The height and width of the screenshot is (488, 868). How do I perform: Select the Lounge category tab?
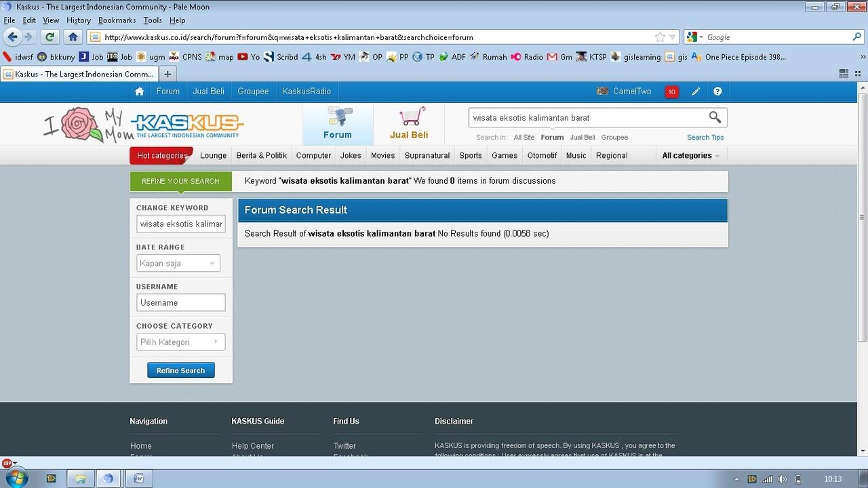tap(213, 155)
